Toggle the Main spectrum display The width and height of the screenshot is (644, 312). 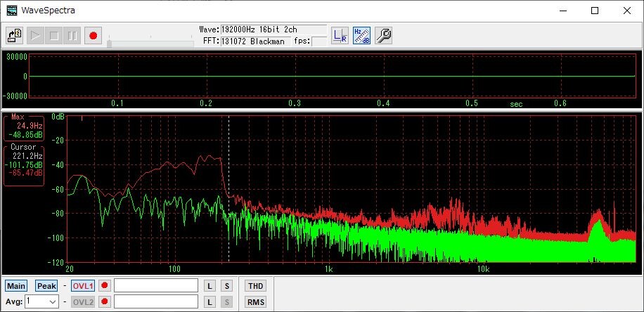16,286
